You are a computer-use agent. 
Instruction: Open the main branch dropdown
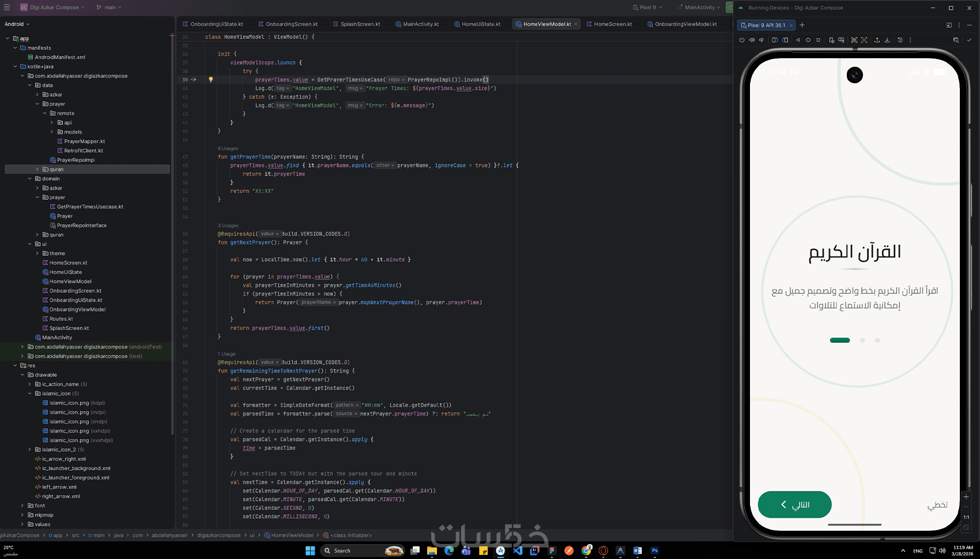(109, 7)
